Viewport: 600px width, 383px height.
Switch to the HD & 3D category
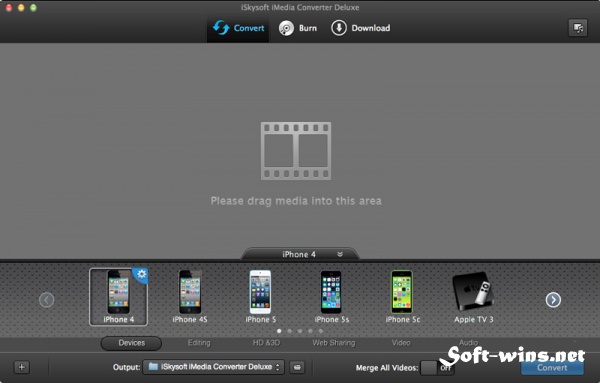coord(266,343)
